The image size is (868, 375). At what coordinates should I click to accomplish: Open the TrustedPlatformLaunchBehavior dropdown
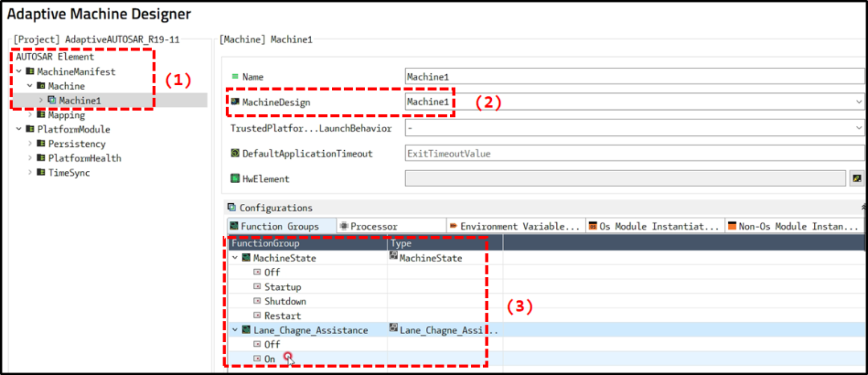(x=858, y=128)
